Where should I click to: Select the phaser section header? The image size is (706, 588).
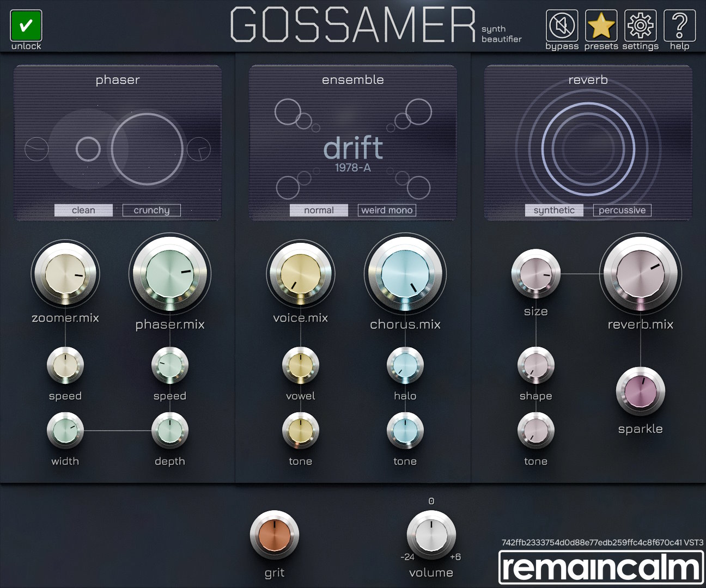(x=117, y=79)
